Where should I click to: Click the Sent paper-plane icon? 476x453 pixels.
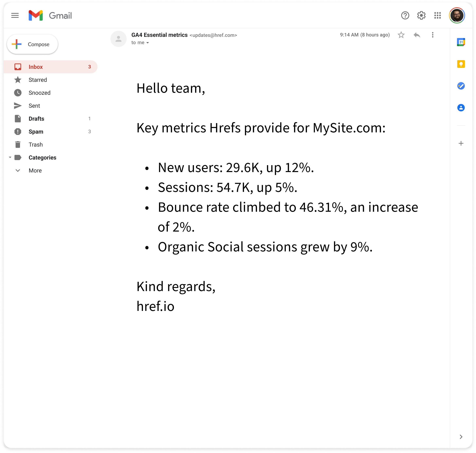tap(18, 106)
